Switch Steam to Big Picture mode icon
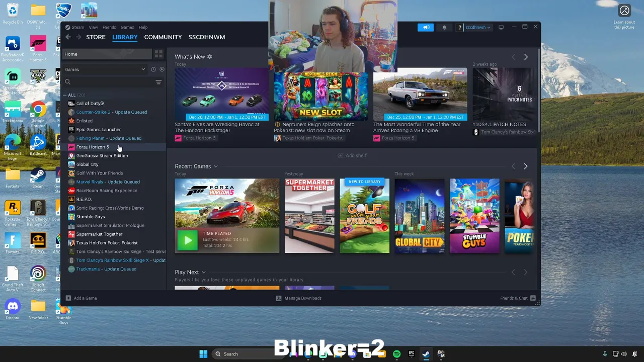The height and width of the screenshot is (362, 644). coord(501,27)
